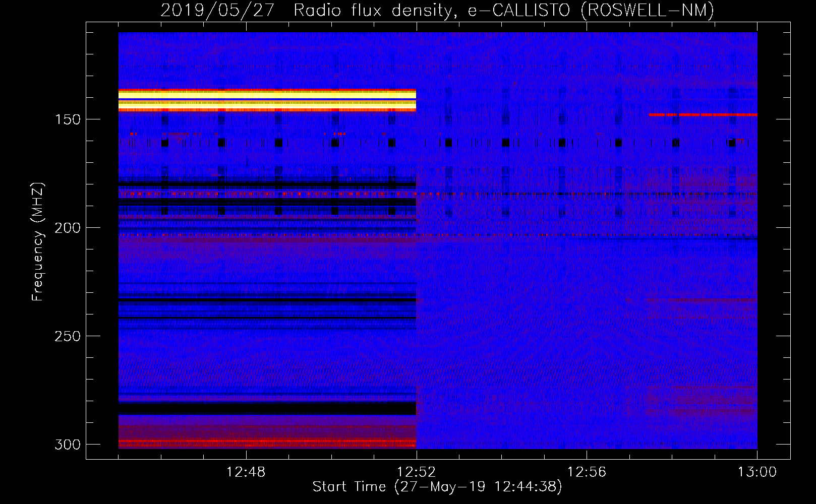This screenshot has height=504, width=816.
Task: Click the plot title text '2019/05/27 Radio flux density'
Action: (307, 10)
